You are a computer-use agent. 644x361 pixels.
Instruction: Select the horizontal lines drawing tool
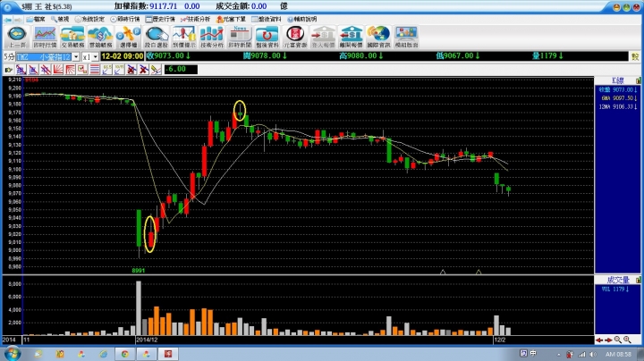pyautogui.click(x=95, y=70)
